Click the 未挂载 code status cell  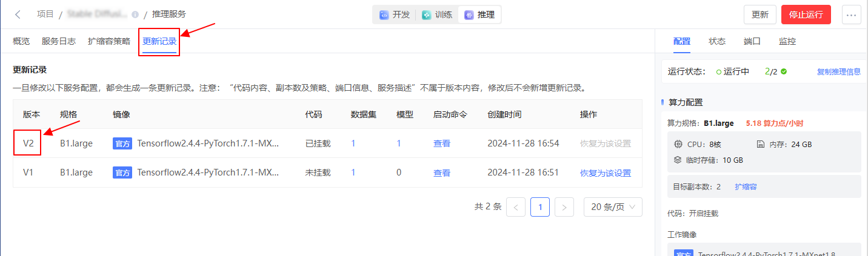(x=318, y=172)
